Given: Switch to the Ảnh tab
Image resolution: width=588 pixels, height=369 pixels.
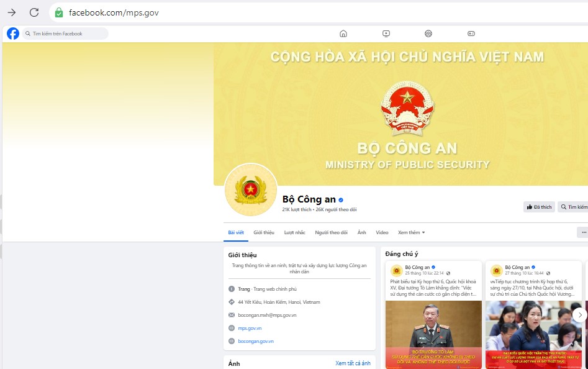Looking at the screenshot, I should [x=361, y=232].
